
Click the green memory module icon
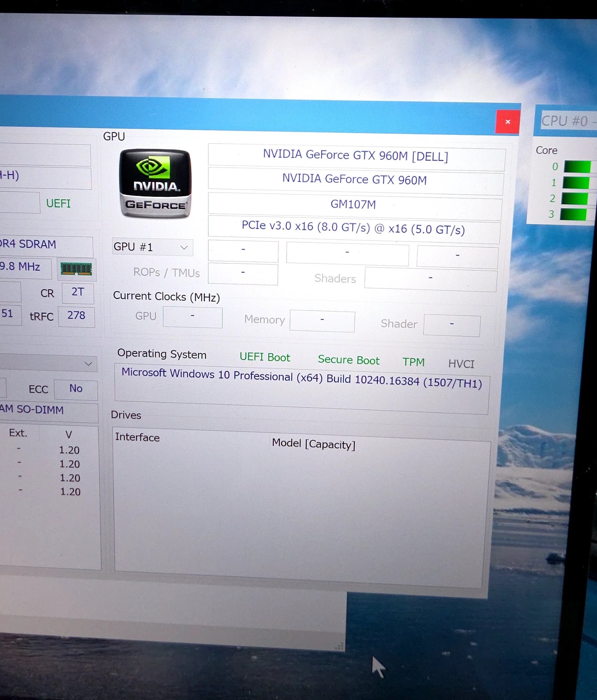[76, 269]
